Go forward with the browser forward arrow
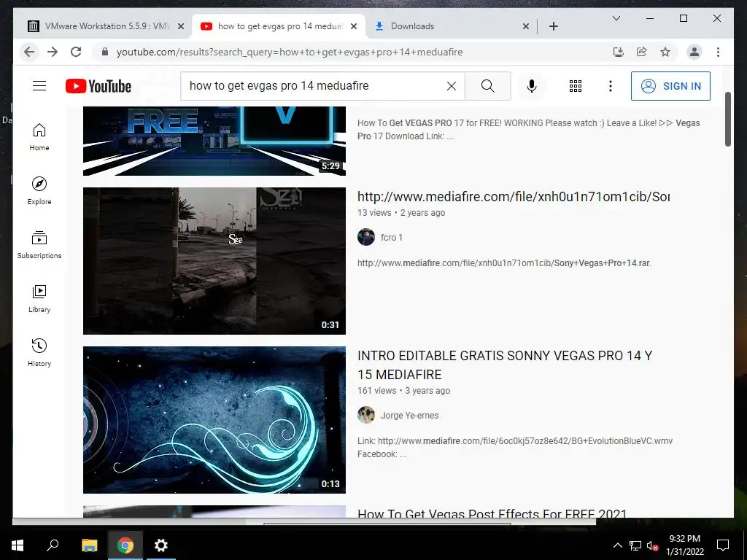This screenshot has height=560, width=747. click(53, 52)
